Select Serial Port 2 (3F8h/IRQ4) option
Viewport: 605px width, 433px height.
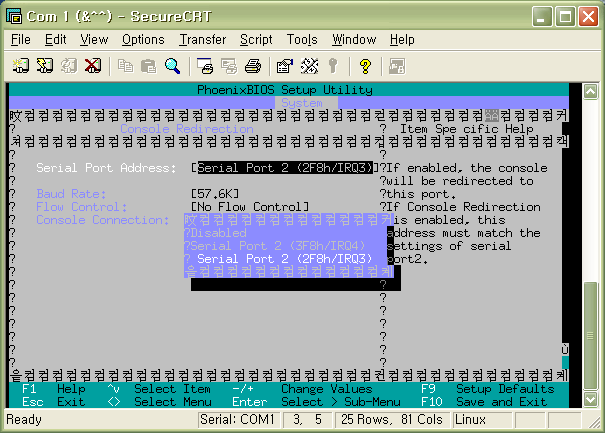pyautogui.click(x=278, y=246)
